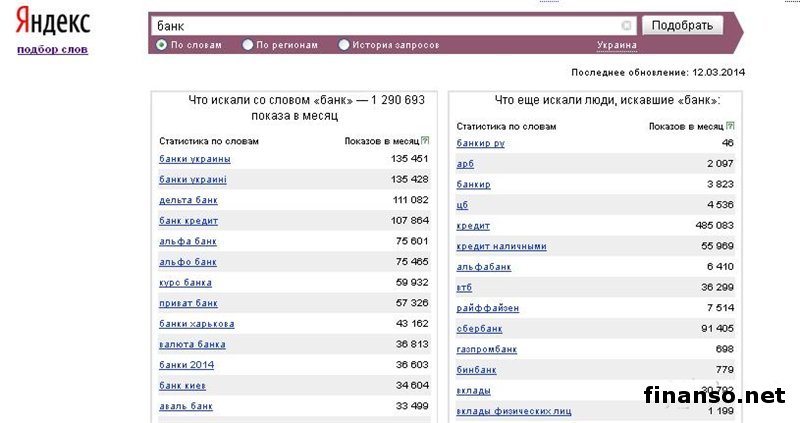The image size is (800, 423).
Task: Select the 'По словам' radio button
Action: [162, 45]
